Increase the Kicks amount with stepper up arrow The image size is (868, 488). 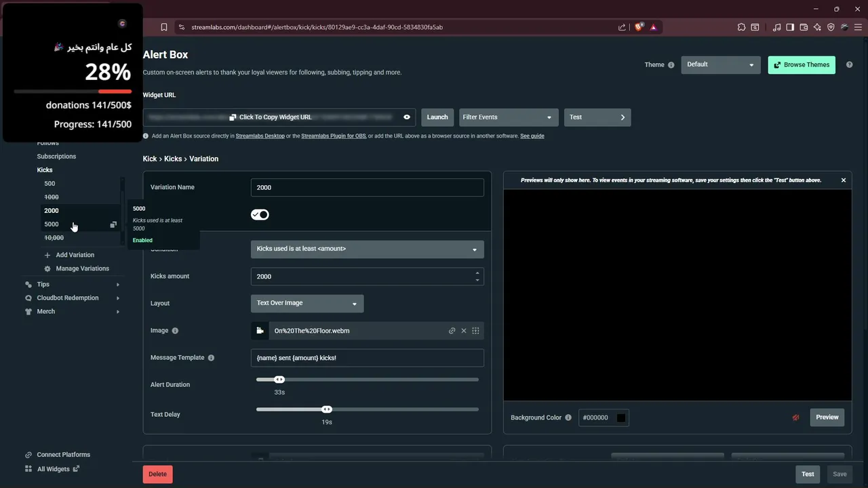477,273
